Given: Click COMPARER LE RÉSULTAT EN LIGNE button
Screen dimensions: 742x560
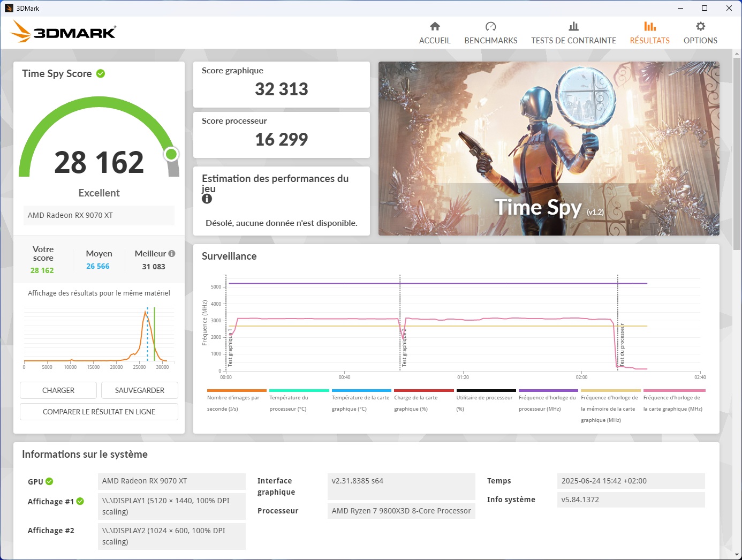Looking at the screenshot, I should tap(99, 412).
